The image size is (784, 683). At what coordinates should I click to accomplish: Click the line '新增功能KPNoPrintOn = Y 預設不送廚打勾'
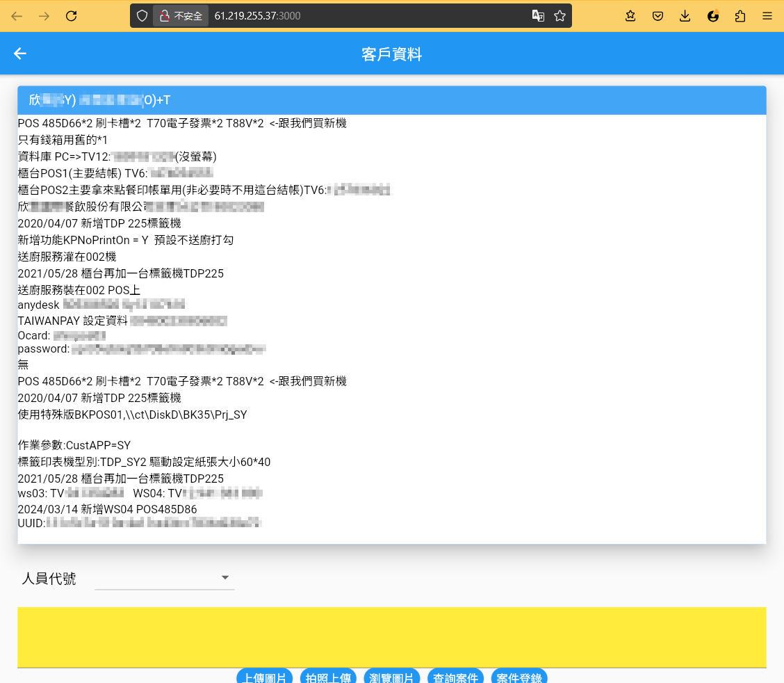(x=126, y=240)
